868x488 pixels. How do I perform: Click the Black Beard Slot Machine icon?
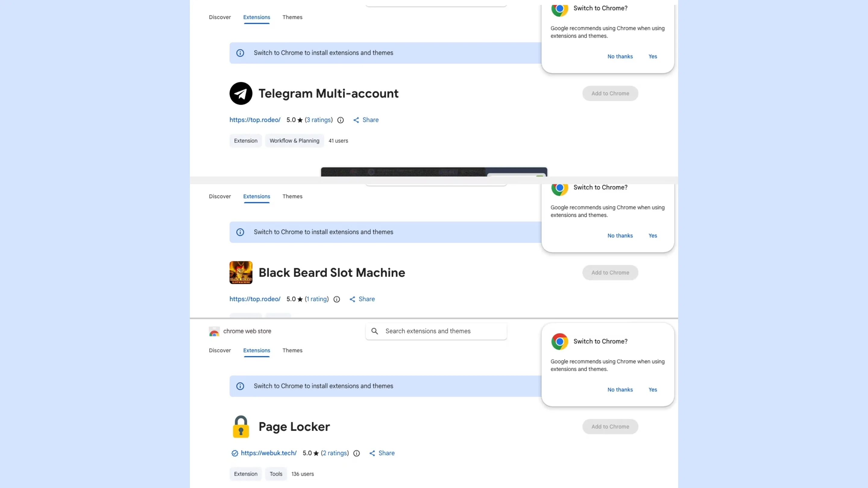click(x=241, y=272)
